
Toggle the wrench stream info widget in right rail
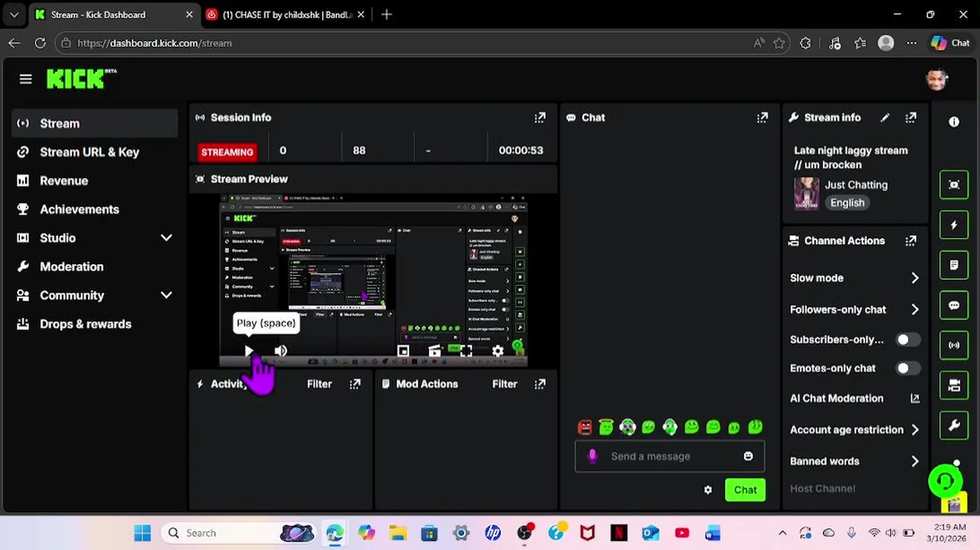[954, 425]
